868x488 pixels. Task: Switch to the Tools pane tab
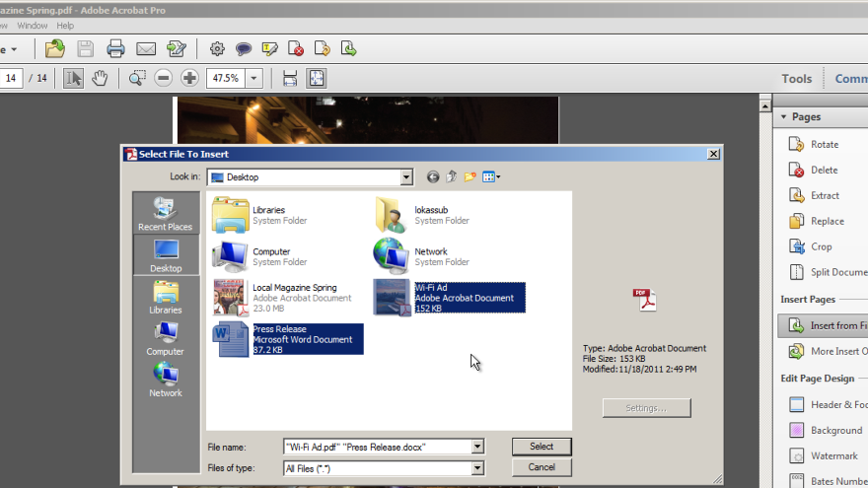tap(797, 79)
